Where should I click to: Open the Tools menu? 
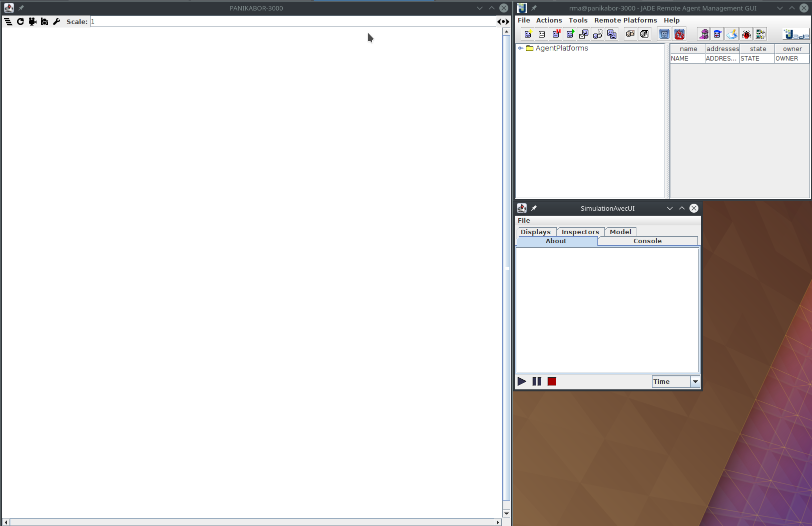coord(578,21)
